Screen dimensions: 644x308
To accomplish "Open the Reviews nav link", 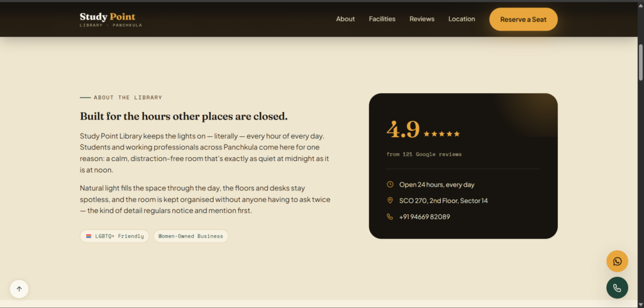I will tap(422, 19).
